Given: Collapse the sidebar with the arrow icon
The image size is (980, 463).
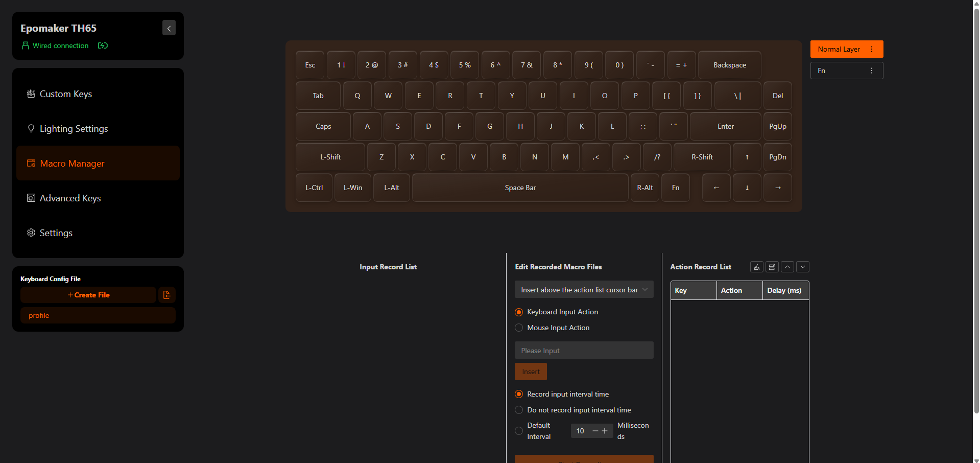Looking at the screenshot, I should (x=169, y=28).
